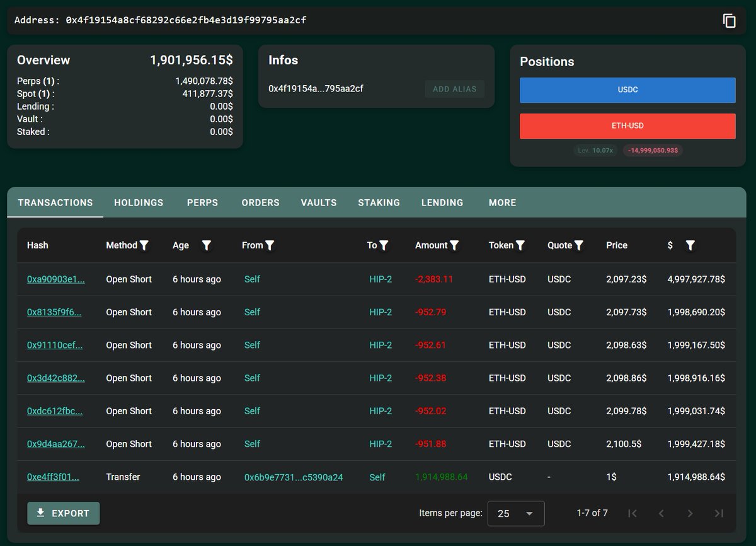
Task: Go to next page of results
Action: click(x=690, y=513)
